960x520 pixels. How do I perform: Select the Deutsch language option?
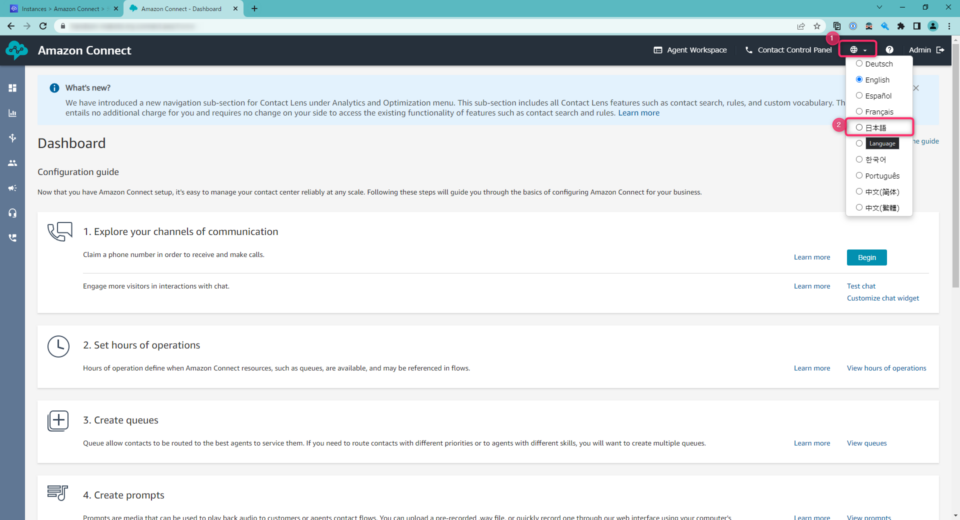point(859,64)
